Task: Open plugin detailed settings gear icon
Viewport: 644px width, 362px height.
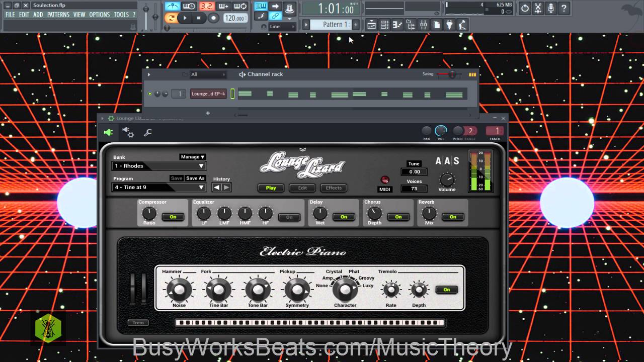Action: tap(128, 132)
